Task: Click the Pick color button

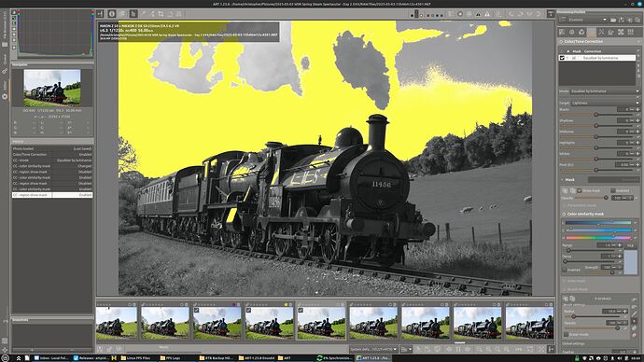Action: [x=630, y=245]
